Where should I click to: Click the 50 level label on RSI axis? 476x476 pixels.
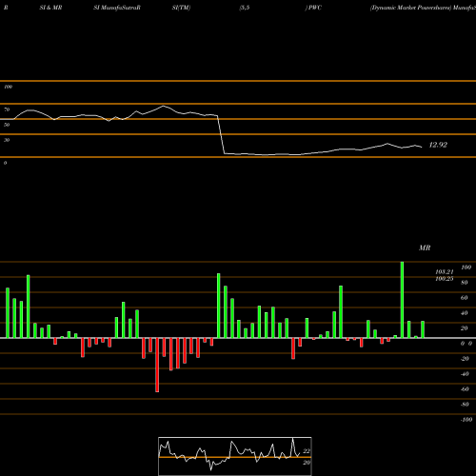(7, 125)
